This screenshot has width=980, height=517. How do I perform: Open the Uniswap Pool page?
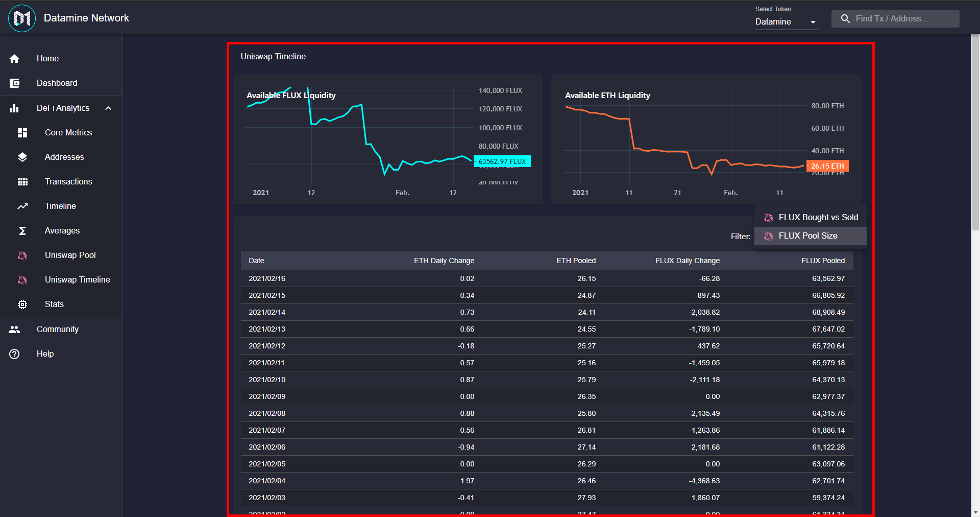point(61,255)
